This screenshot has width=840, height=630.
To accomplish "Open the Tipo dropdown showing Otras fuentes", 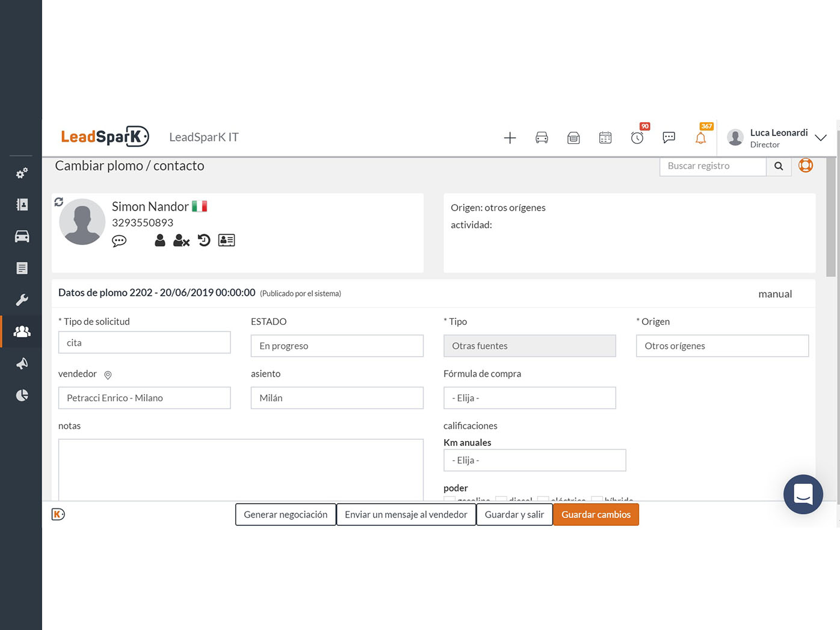I will point(530,346).
